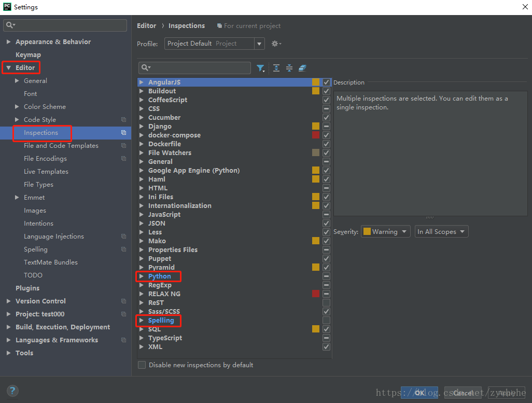Toggle the Dockerfile inspection checkbox

pos(326,144)
